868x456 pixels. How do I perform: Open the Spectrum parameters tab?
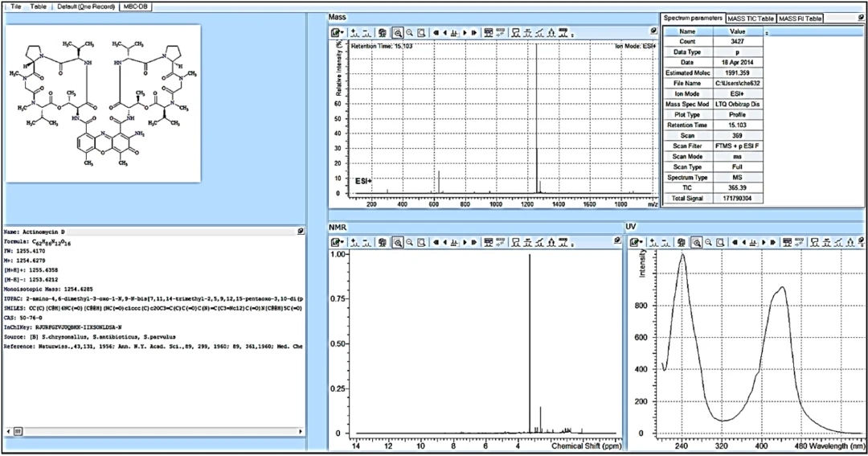[693, 18]
